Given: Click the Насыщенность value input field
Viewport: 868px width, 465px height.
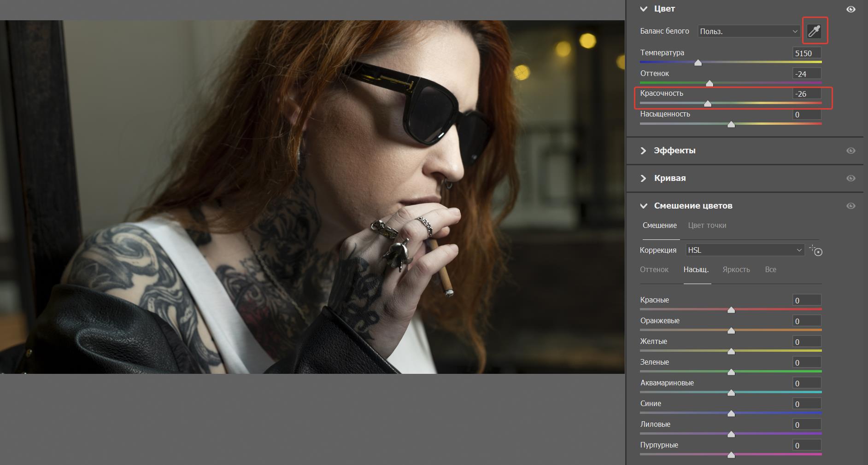Looking at the screenshot, I should [807, 115].
